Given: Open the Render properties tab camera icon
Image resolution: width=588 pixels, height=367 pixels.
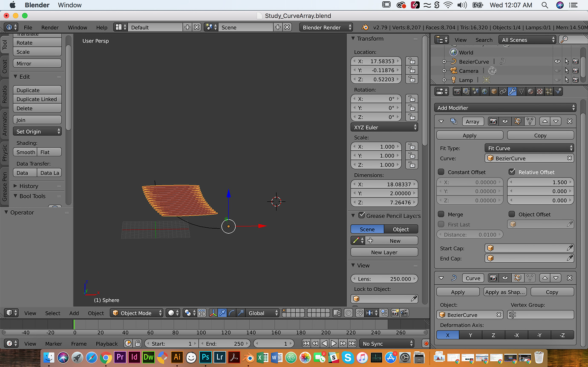Looking at the screenshot, I should (457, 91).
